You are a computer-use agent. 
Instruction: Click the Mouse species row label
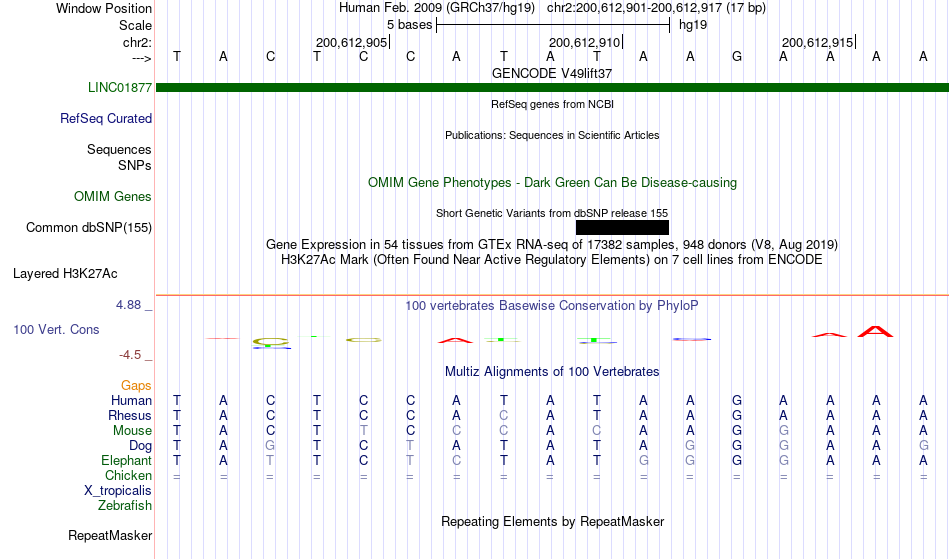pos(132,431)
